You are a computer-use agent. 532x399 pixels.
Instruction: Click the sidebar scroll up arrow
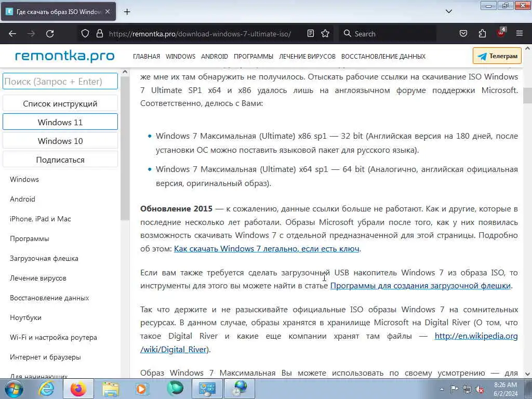click(x=125, y=72)
